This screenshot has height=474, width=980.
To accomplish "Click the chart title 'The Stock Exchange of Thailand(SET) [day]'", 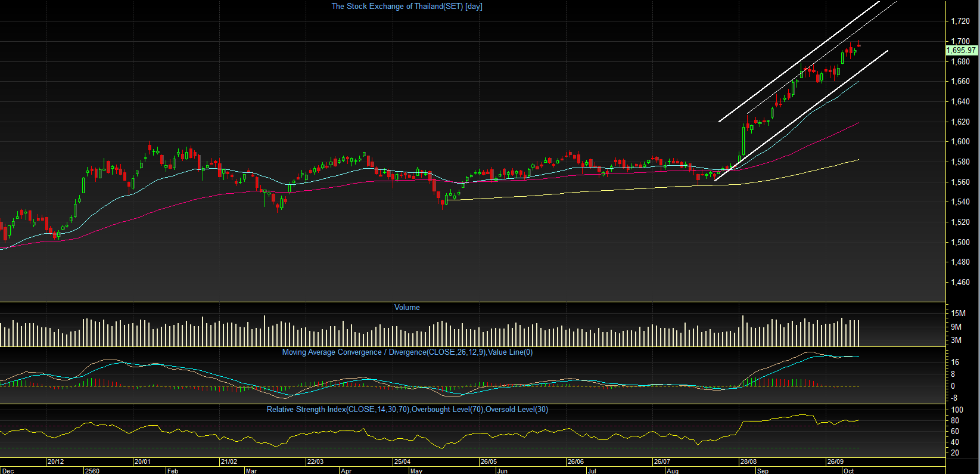I will pyautogui.click(x=407, y=7).
